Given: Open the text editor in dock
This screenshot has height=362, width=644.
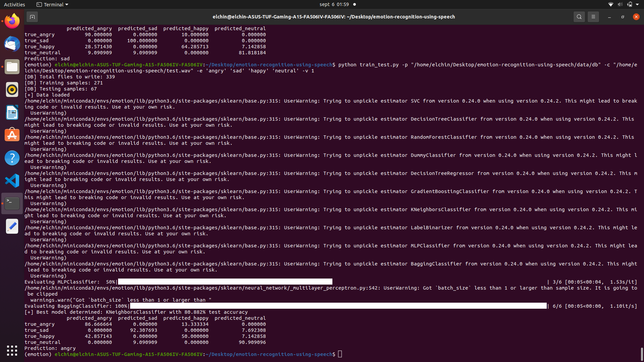Looking at the screenshot, I should click(12, 226).
